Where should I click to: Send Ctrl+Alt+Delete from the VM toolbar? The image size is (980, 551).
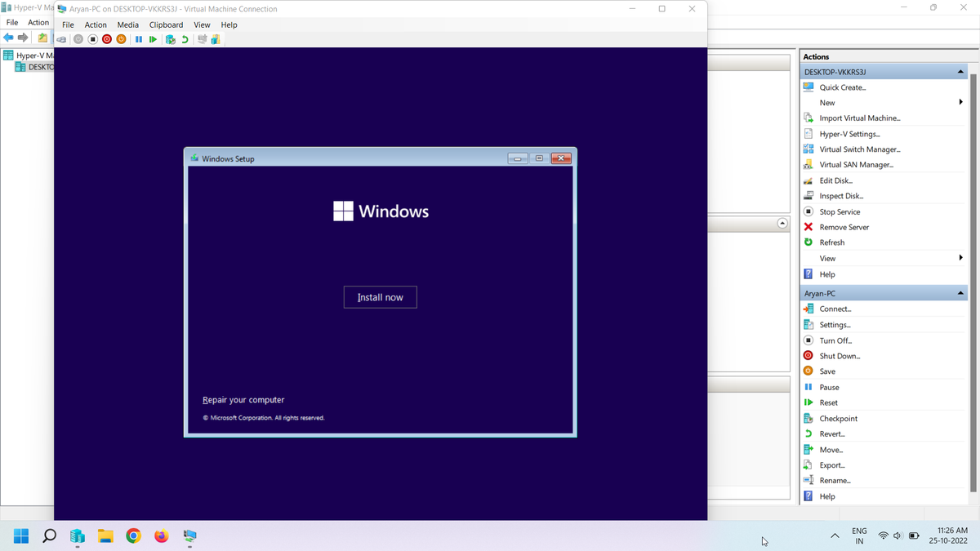tap(61, 39)
